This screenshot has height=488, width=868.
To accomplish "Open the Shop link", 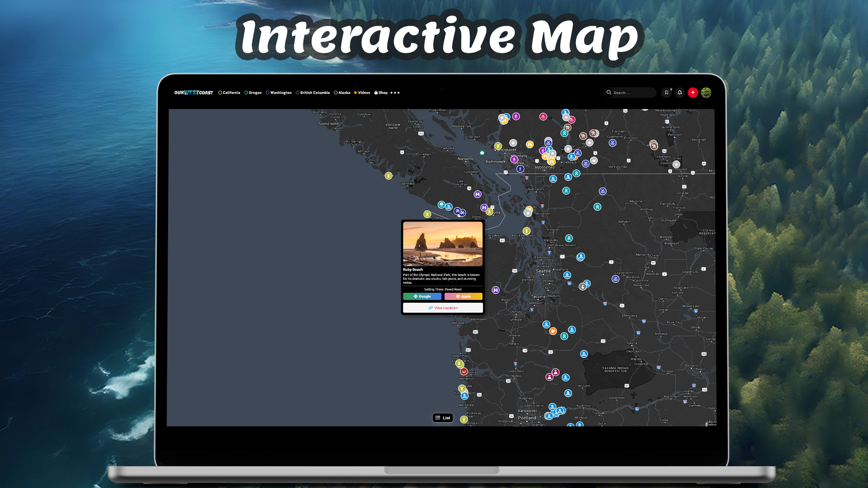I will pyautogui.click(x=381, y=93).
